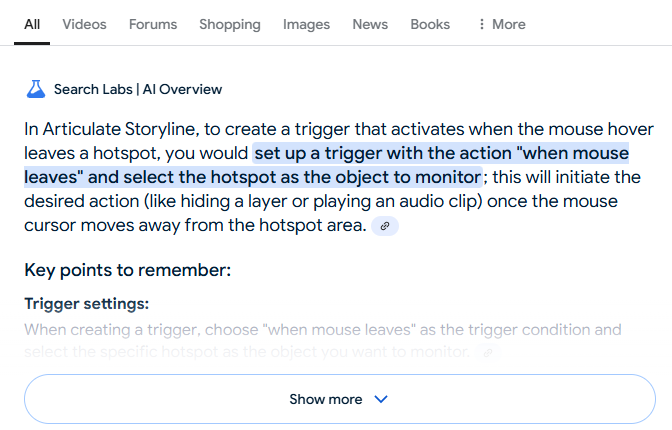This screenshot has height=430, width=672.
Task: Click the Search Labs flask icon
Action: click(36, 89)
